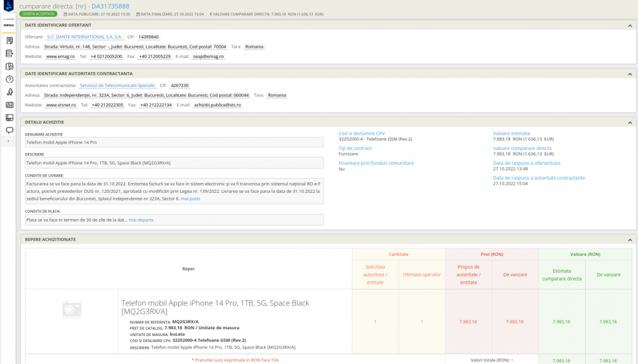Click the Numar de Referinta MQ2G3RX/A value
Image resolution: width=638 pixels, height=364 pixels.
(186, 322)
